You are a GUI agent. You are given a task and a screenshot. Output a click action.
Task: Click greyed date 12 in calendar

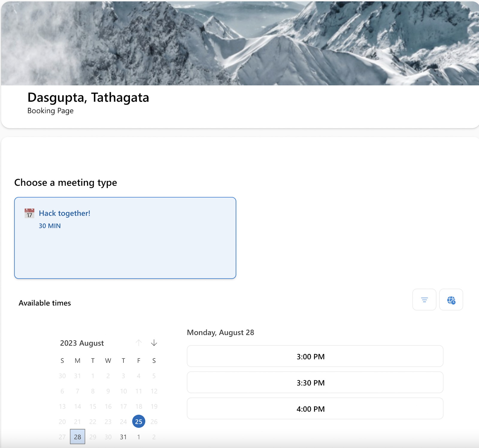(x=154, y=391)
